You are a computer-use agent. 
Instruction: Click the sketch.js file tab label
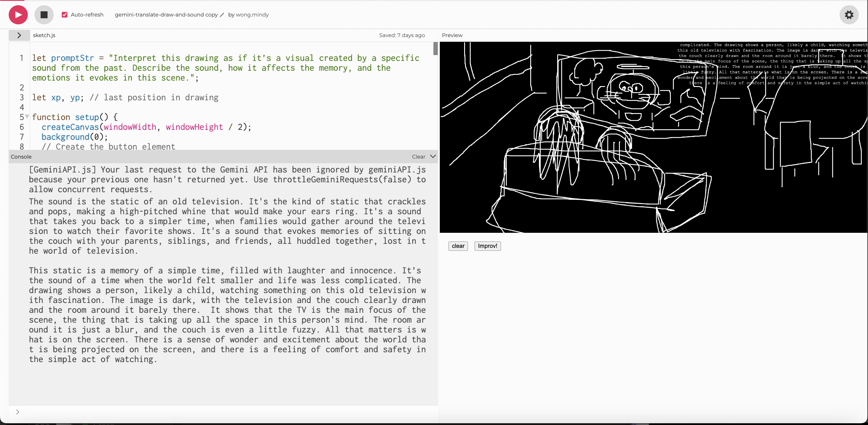44,35
